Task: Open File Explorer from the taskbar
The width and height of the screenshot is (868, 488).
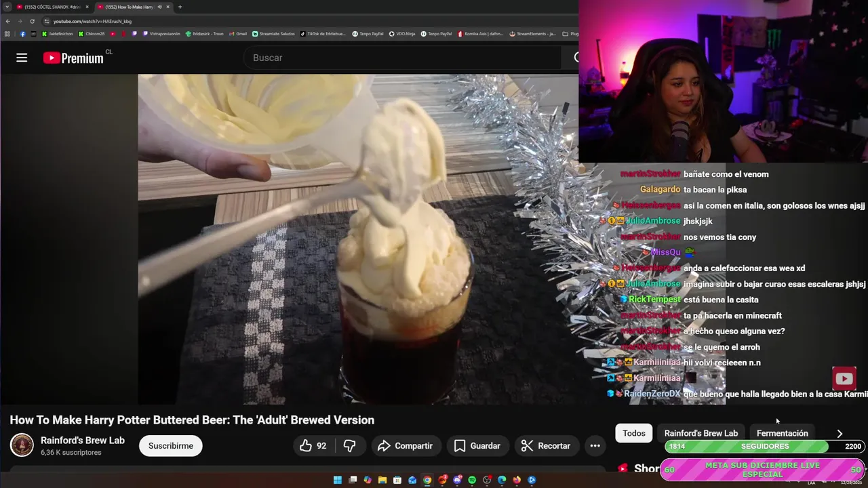Action: [x=382, y=480]
